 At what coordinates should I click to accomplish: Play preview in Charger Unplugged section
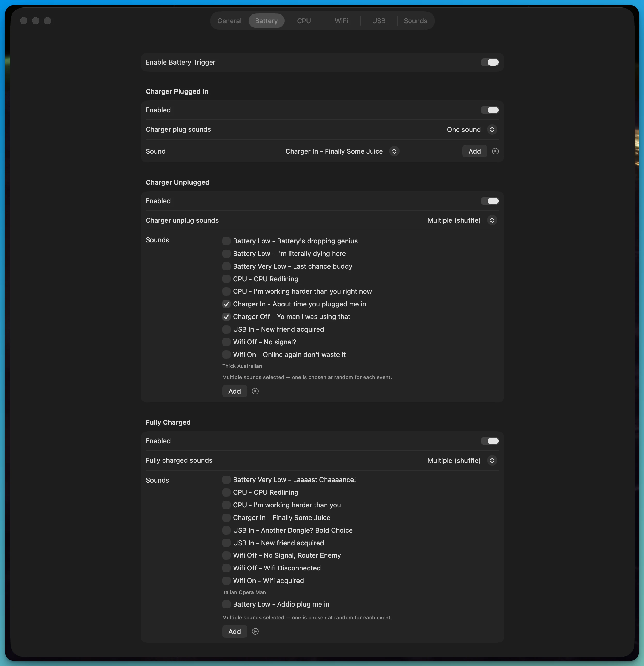pyautogui.click(x=255, y=391)
